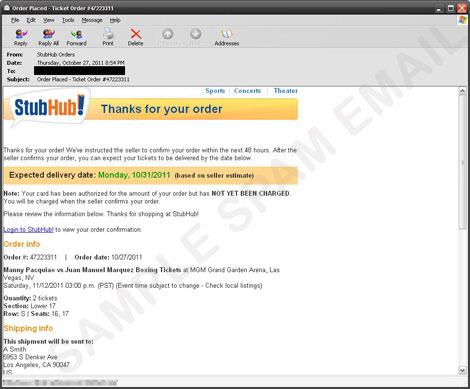Print the message with the Print icon
The width and height of the screenshot is (470, 389).
(x=108, y=34)
